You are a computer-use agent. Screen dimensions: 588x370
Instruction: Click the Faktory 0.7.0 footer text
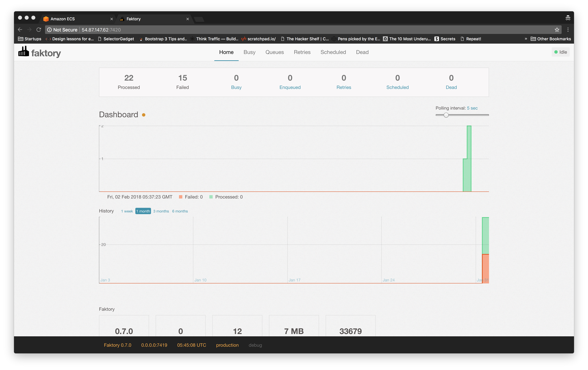click(x=117, y=345)
